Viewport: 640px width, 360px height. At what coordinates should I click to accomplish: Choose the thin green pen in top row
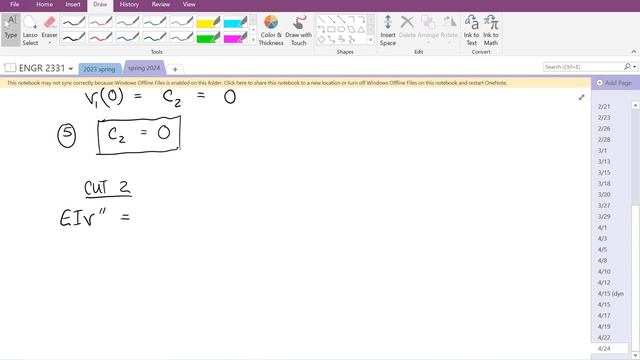click(x=154, y=22)
